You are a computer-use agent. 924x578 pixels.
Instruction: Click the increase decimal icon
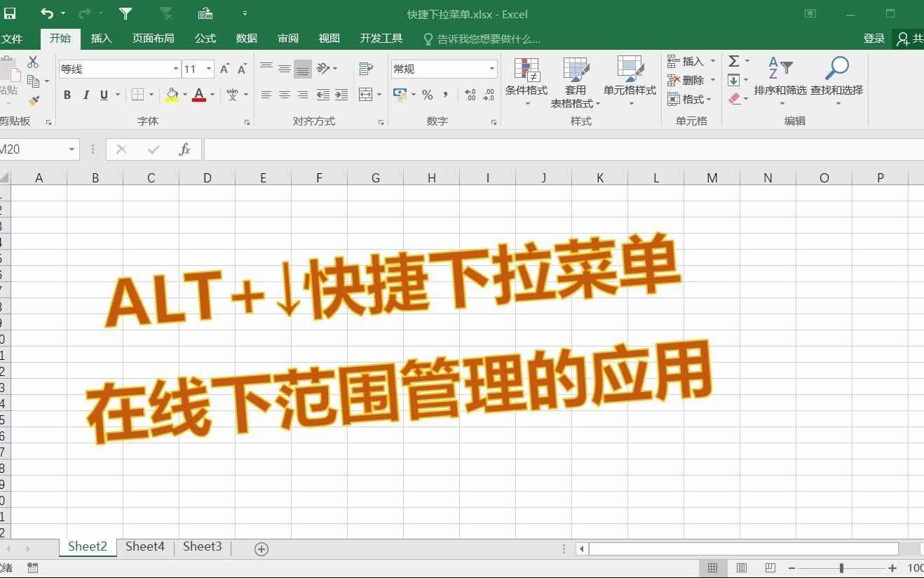471,95
